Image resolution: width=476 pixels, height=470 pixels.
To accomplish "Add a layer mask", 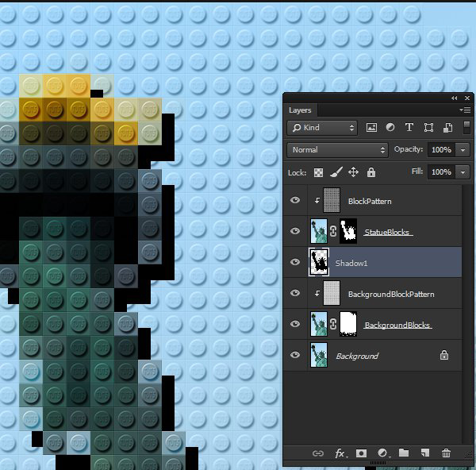I will [x=361, y=453].
